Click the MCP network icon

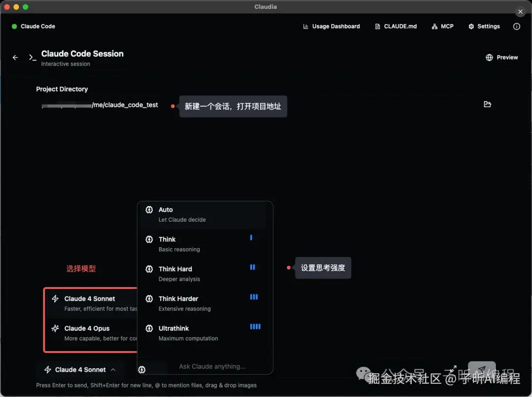[434, 26]
